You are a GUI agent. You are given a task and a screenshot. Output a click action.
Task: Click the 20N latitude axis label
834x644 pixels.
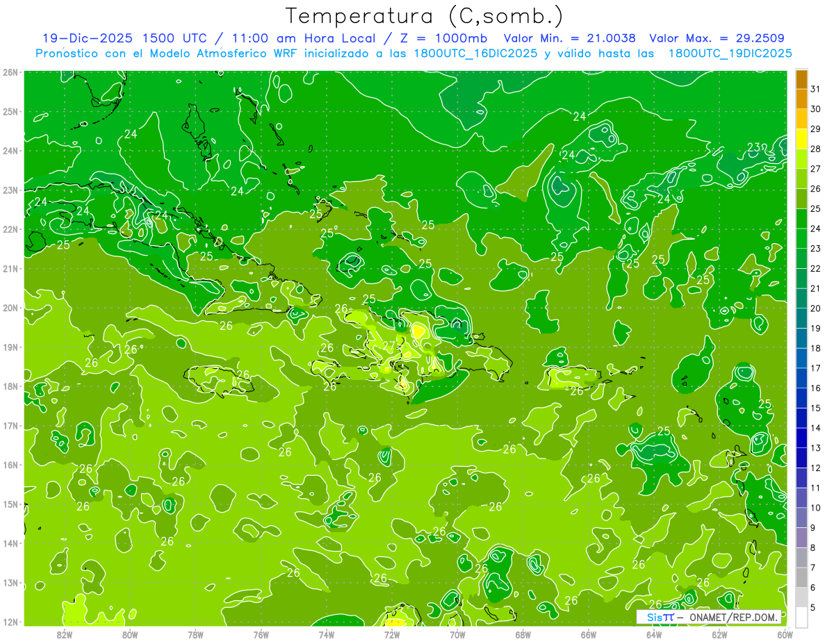coord(10,308)
